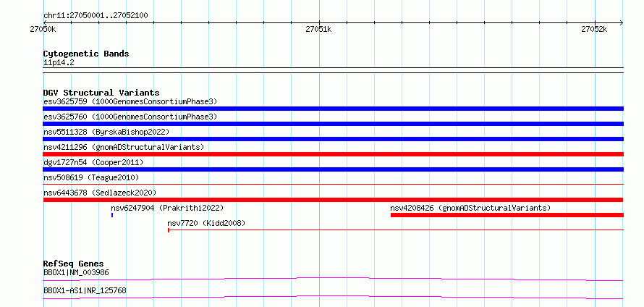Screen dimensions: 644x307
Task: Open the esv3625759 variant label
Action: point(130,101)
